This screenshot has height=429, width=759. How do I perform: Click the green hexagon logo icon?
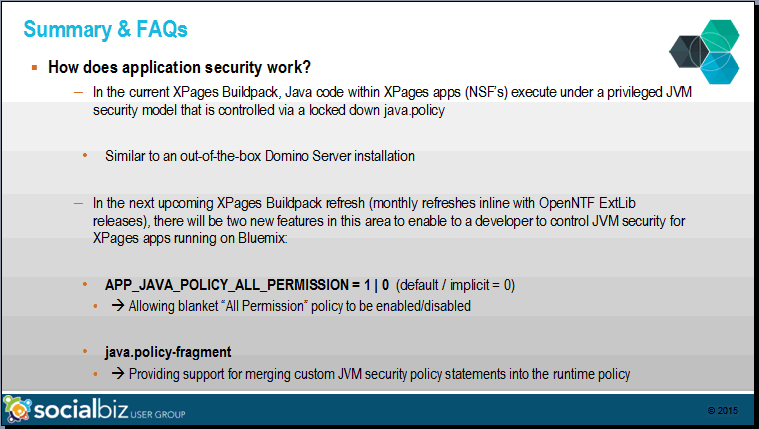click(720, 36)
